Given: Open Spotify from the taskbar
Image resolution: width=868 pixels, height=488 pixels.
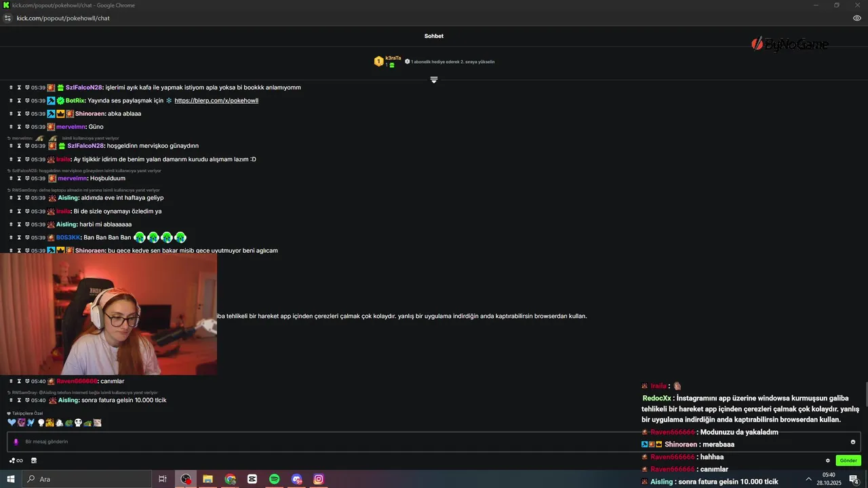Looking at the screenshot, I should 275,479.
